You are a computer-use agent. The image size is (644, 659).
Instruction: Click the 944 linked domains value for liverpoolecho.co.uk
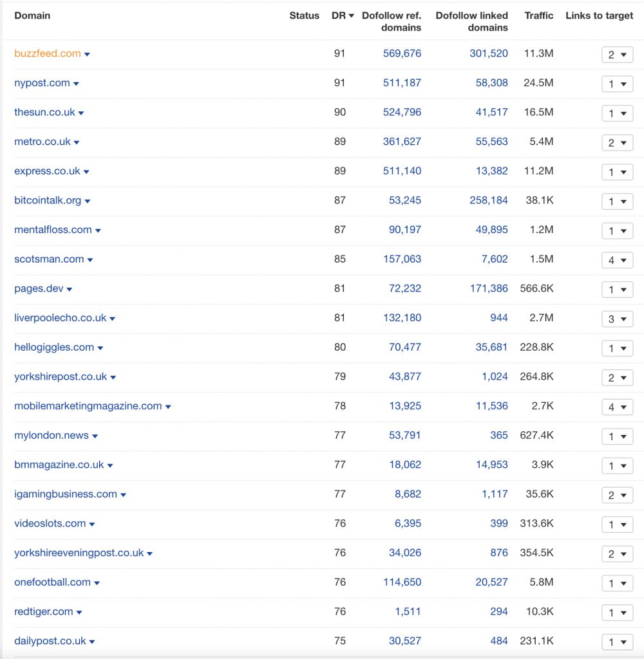tap(499, 318)
